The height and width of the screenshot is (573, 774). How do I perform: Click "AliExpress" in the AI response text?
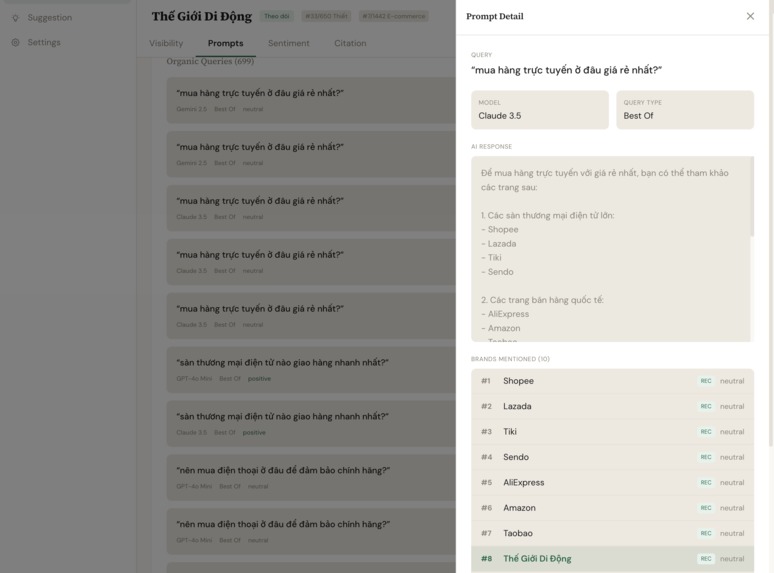click(x=508, y=314)
